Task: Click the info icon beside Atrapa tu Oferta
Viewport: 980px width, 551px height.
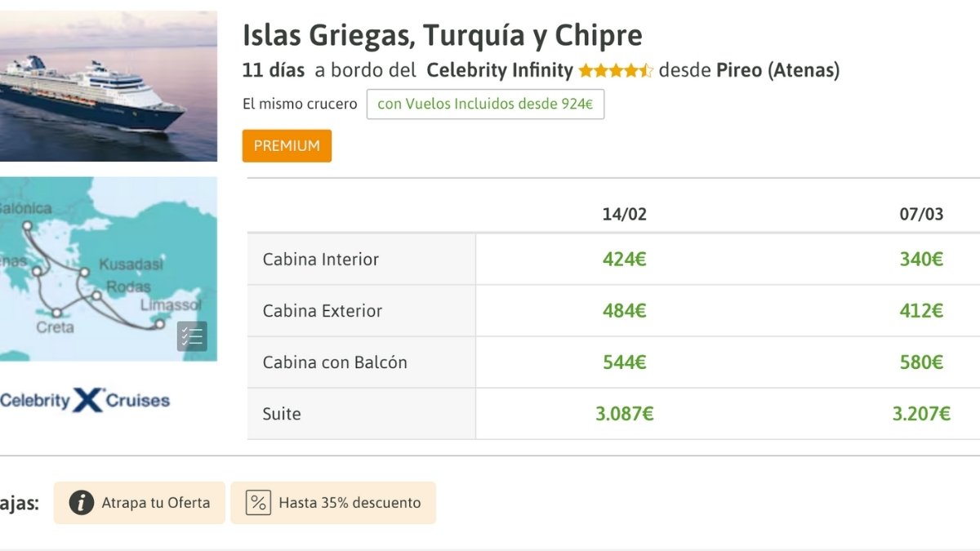Action: pos(81,503)
